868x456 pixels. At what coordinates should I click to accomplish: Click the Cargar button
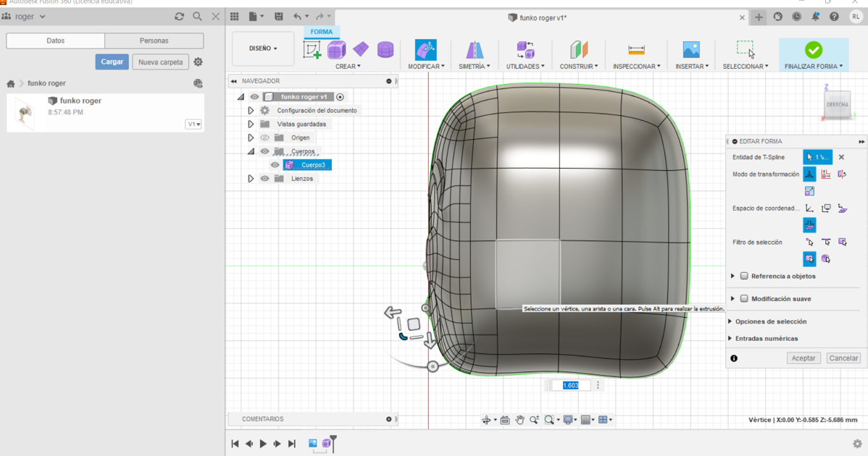point(112,62)
